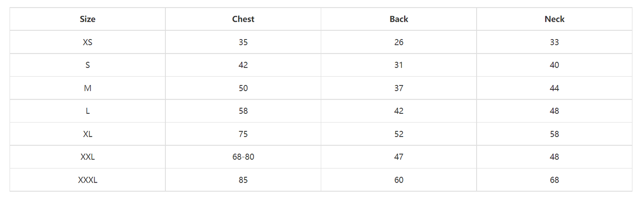Click back value 60 in XXXL row
Viewport: 644px width, 200px height.
[x=398, y=180]
